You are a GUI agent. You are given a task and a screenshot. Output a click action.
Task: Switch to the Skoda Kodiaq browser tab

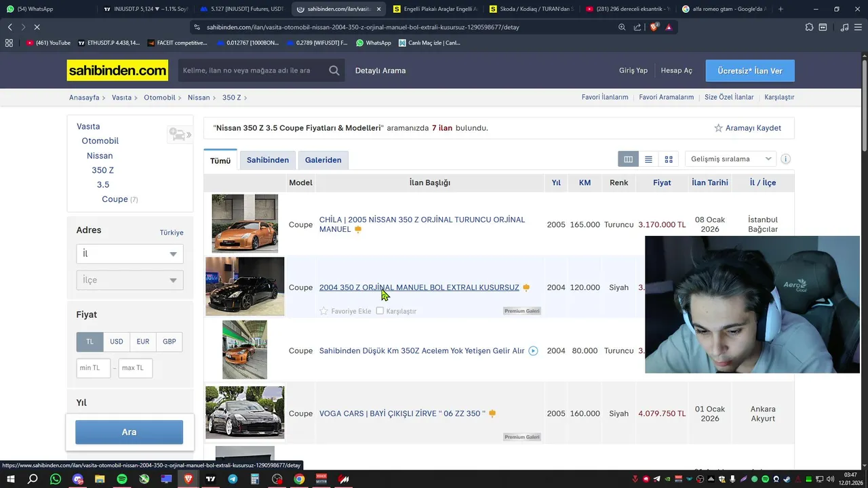531,9
